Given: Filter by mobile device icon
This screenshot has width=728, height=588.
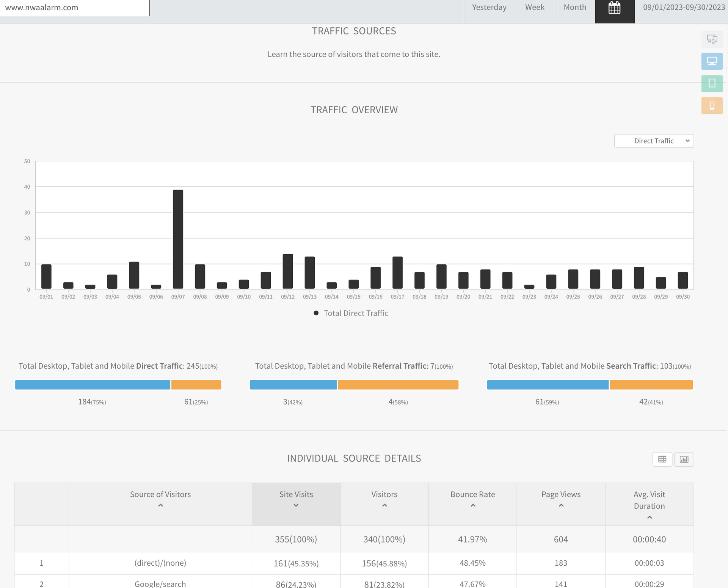Looking at the screenshot, I should tap(712, 106).
